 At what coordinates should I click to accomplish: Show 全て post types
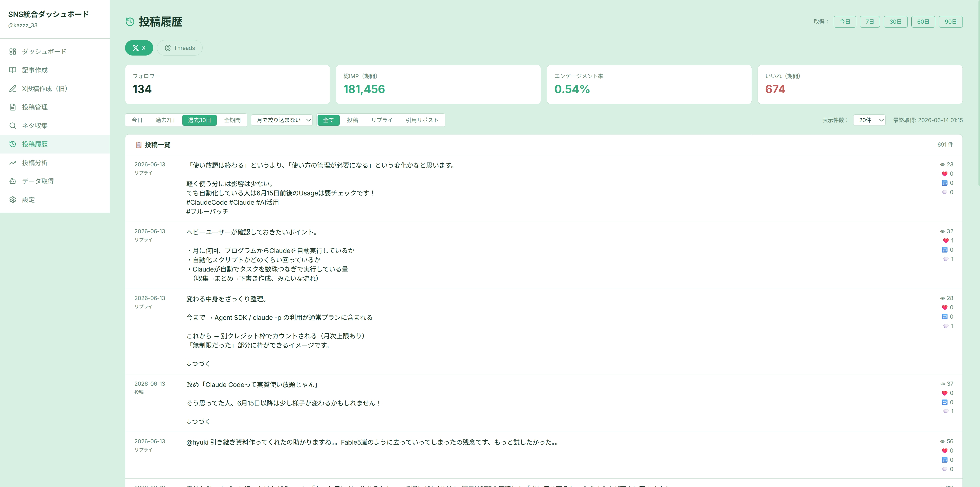328,120
